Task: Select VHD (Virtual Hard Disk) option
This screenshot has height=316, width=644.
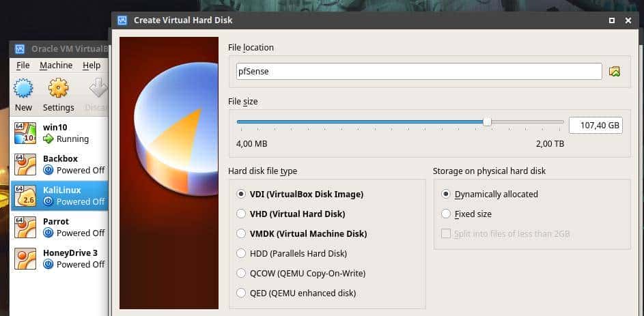Action: (x=241, y=214)
